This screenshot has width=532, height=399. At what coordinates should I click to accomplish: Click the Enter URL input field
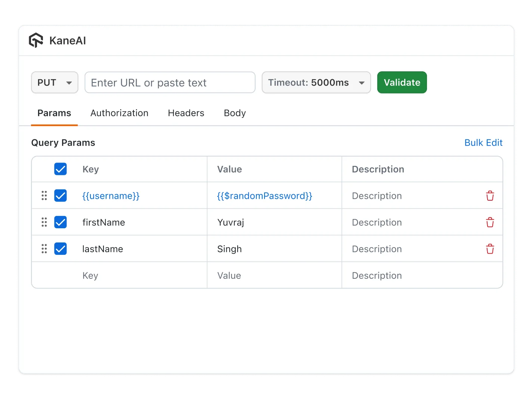point(170,82)
